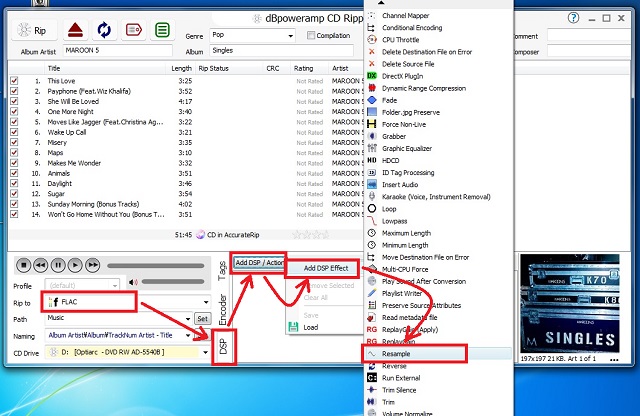Open the metadata tag options icon
The image size is (640, 416).
coord(133,30)
